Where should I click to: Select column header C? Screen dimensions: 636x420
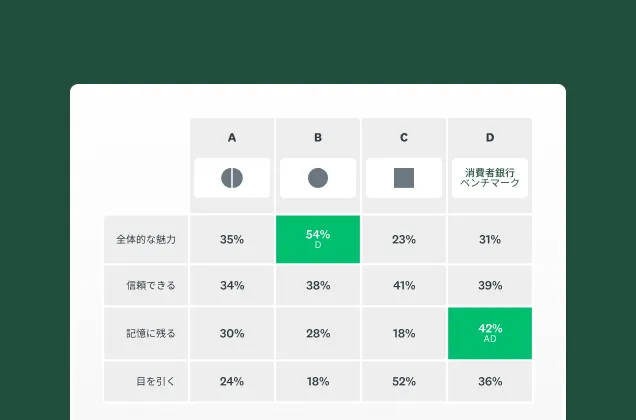pos(404,137)
